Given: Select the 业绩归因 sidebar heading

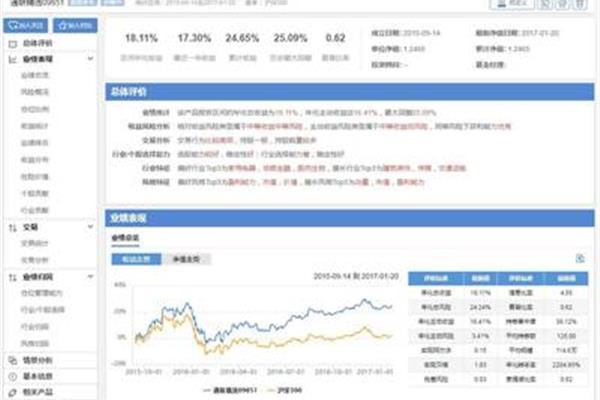Looking at the screenshot, I should 38,277.
